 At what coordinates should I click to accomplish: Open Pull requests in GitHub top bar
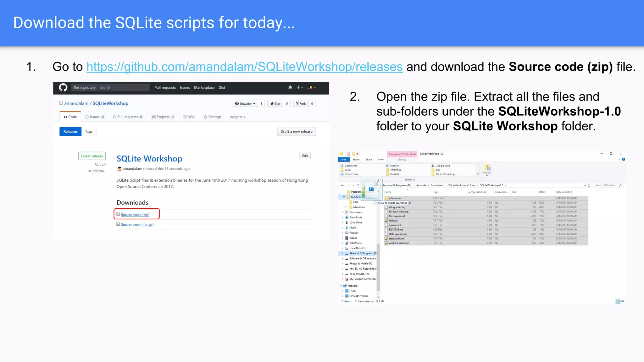[165, 88]
